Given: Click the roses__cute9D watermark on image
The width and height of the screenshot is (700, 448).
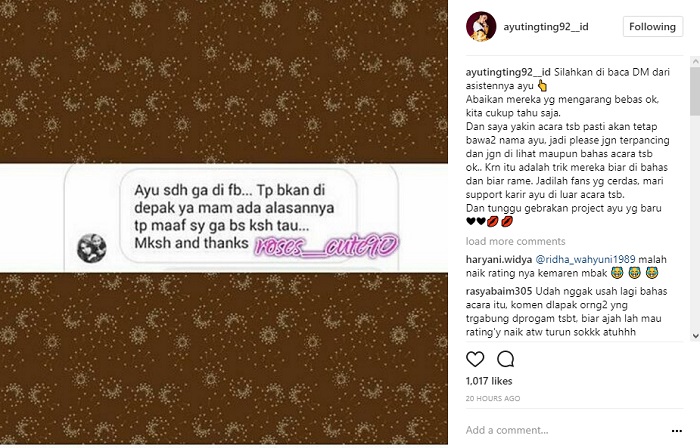Looking at the screenshot, I should pyautogui.click(x=326, y=245).
